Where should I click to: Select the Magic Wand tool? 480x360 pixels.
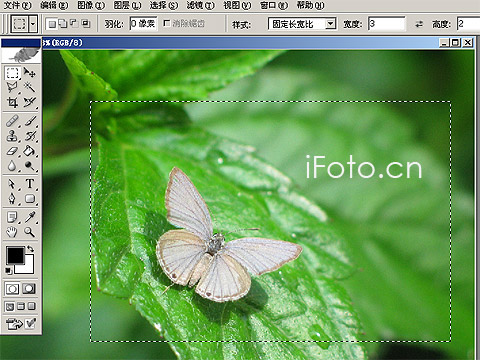click(x=29, y=87)
